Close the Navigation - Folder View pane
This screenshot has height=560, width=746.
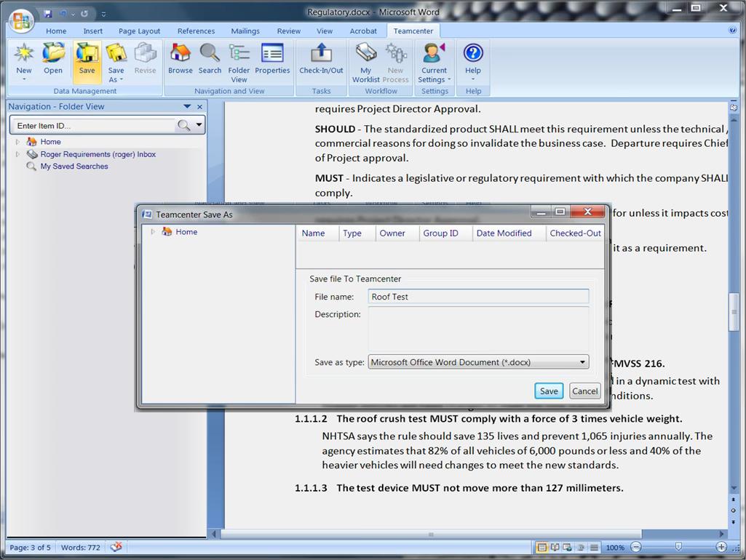(x=200, y=106)
